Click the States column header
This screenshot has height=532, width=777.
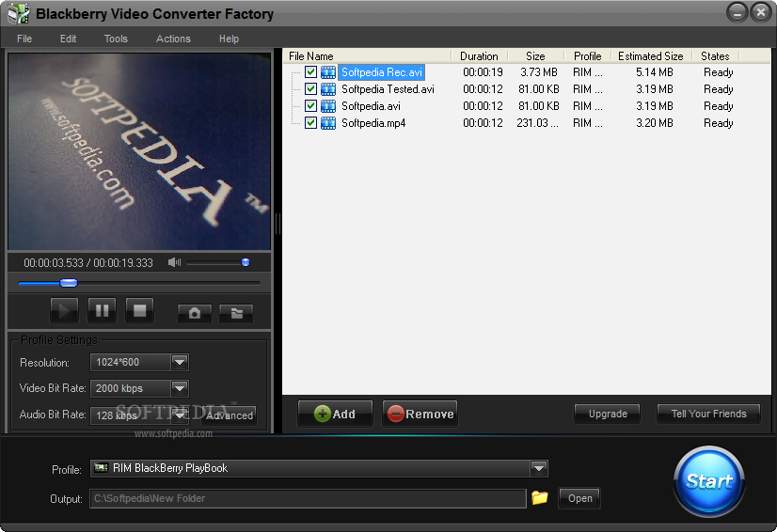pyautogui.click(x=715, y=56)
